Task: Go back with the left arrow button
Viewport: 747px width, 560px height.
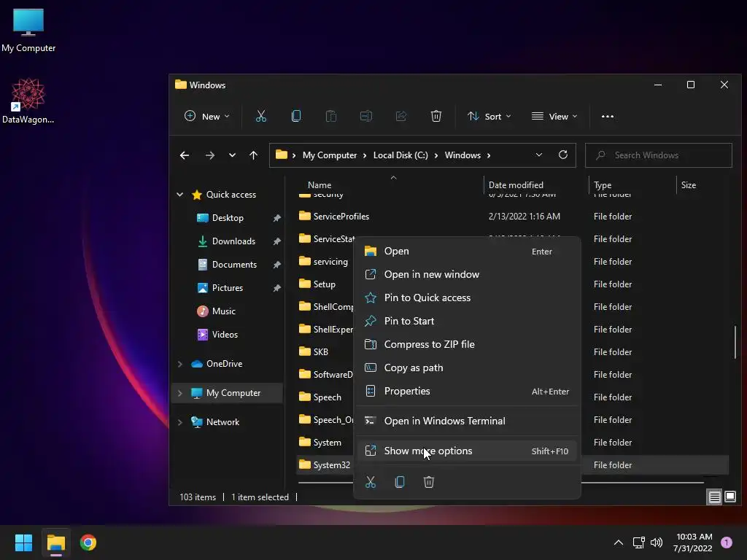Action: click(x=185, y=155)
